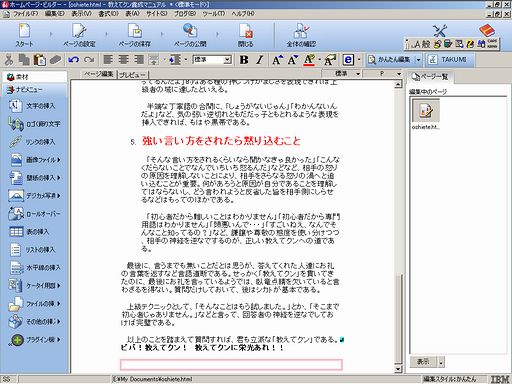The image size is (512, 384).
Task: Click the スタート (Start) icon
Action: click(24, 35)
